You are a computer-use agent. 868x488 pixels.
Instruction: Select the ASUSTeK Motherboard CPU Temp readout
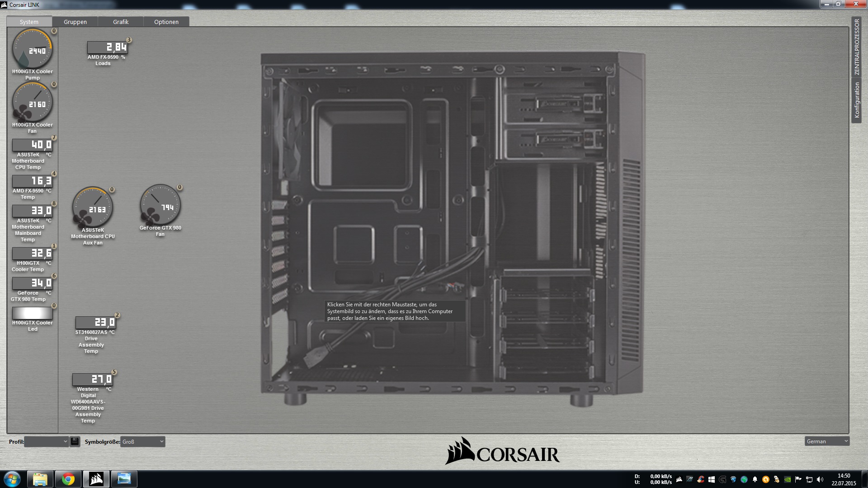pos(32,145)
